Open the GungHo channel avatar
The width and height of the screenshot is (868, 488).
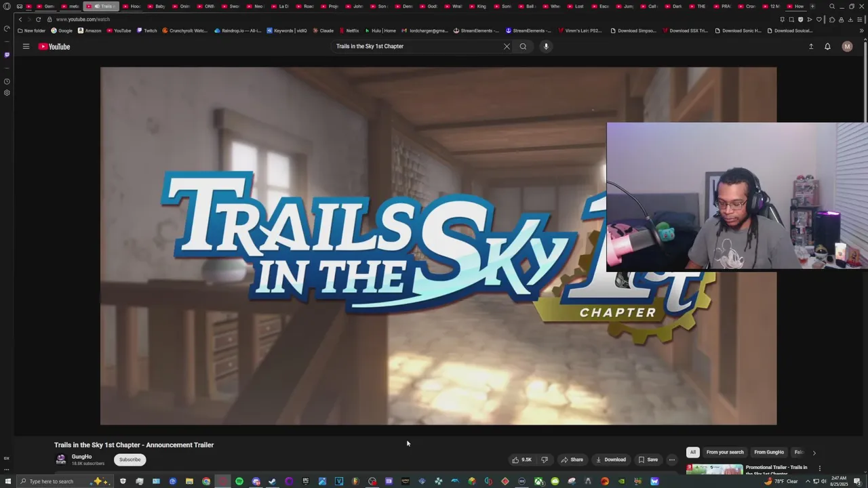(x=61, y=460)
